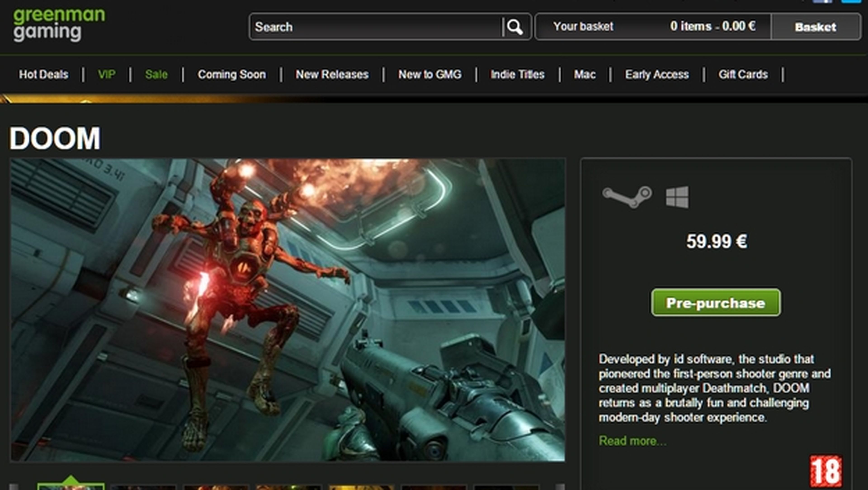Click the Green Man Gaming logo

point(59,25)
